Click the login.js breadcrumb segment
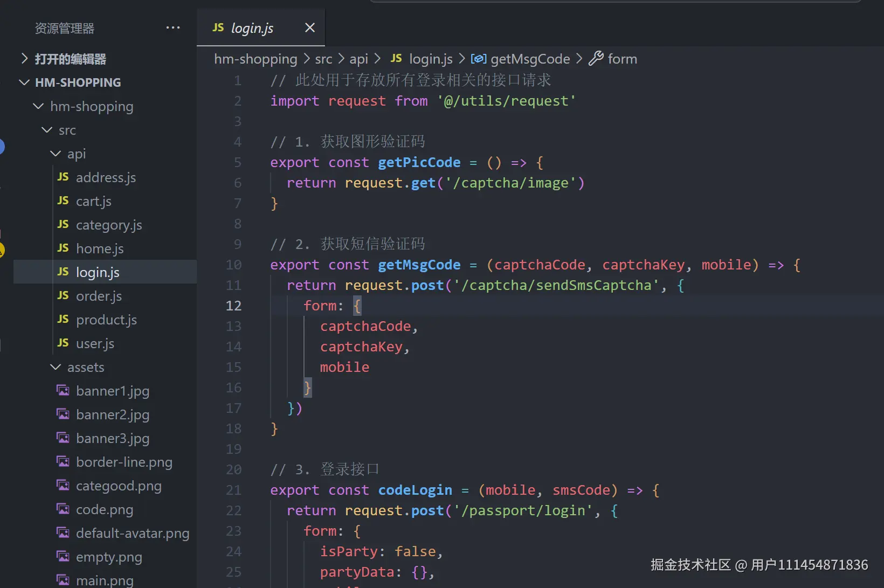This screenshot has height=588, width=884. (x=431, y=59)
